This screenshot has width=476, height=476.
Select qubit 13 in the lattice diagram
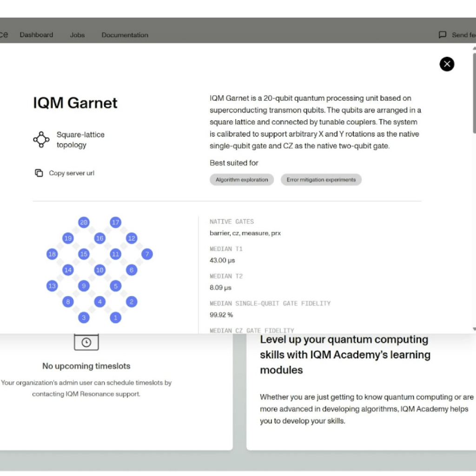point(52,286)
